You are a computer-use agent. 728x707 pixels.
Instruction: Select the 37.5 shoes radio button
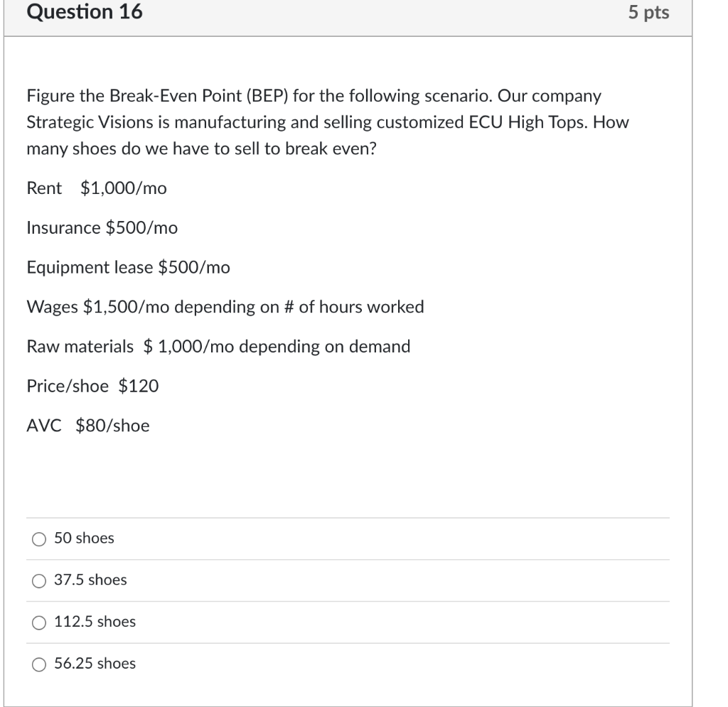point(38,581)
